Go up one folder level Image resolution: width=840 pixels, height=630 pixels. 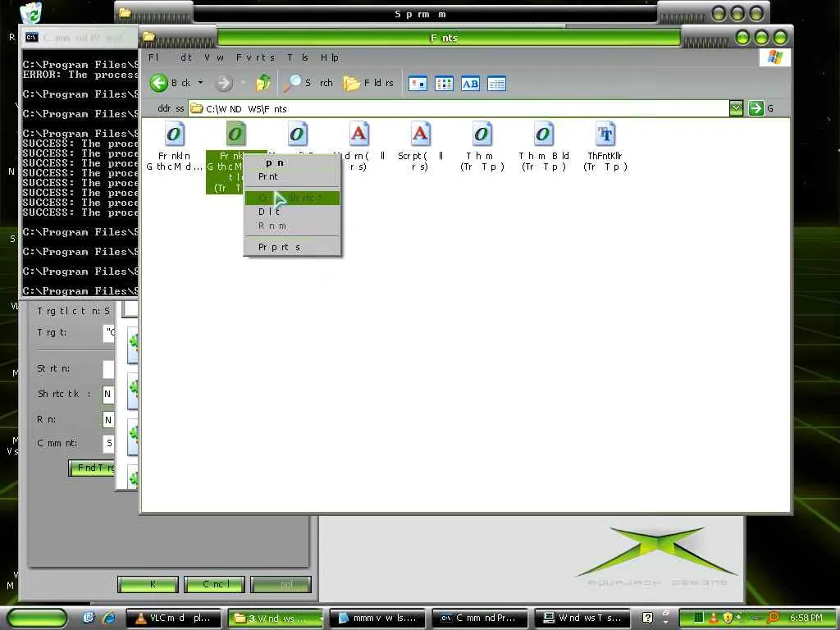click(x=263, y=83)
